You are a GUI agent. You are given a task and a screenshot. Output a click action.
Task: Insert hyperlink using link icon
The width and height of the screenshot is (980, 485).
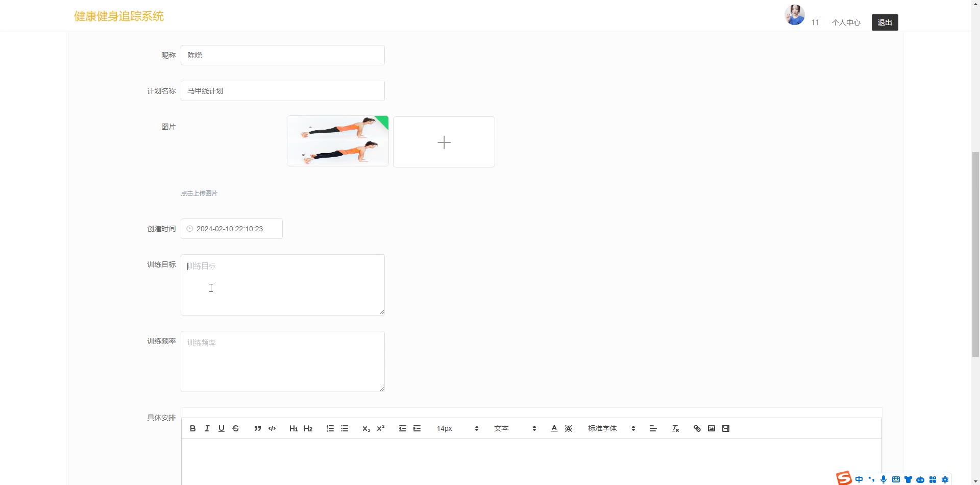(697, 428)
